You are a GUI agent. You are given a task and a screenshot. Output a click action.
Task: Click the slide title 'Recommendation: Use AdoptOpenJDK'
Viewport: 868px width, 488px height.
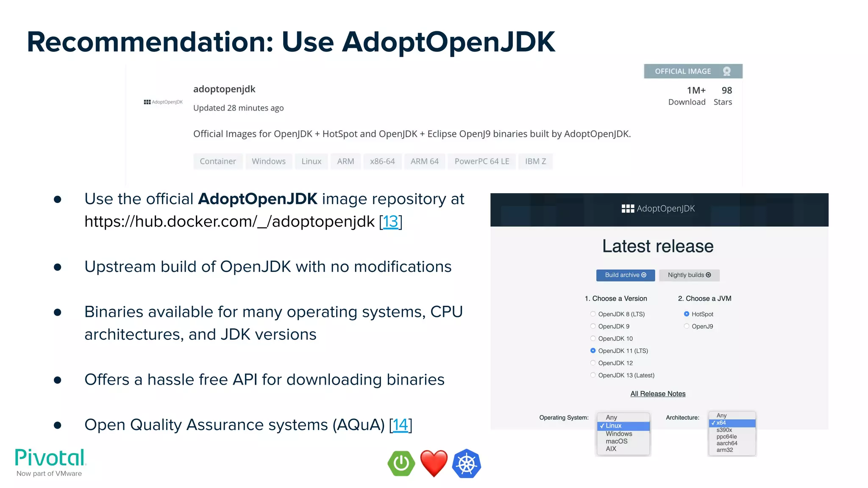coord(291,42)
